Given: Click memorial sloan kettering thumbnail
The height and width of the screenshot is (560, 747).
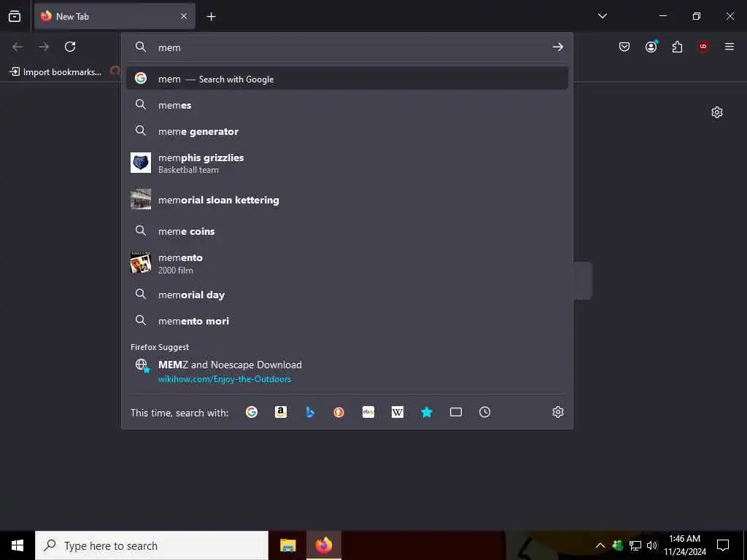Looking at the screenshot, I should coord(141,200).
